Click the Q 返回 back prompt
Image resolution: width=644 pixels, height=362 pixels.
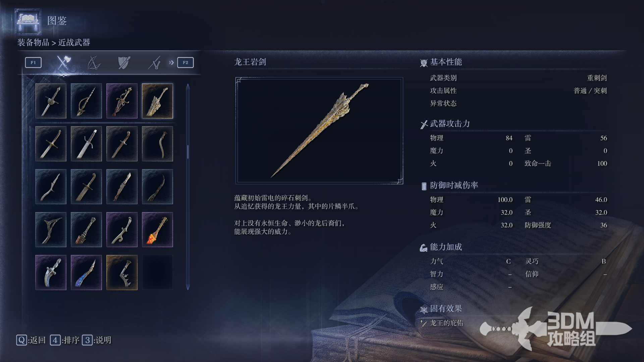tap(31, 340)
